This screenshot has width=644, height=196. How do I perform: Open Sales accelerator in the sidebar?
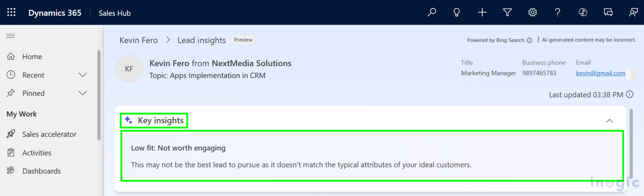pyautogui.click(x=49, y=134)
